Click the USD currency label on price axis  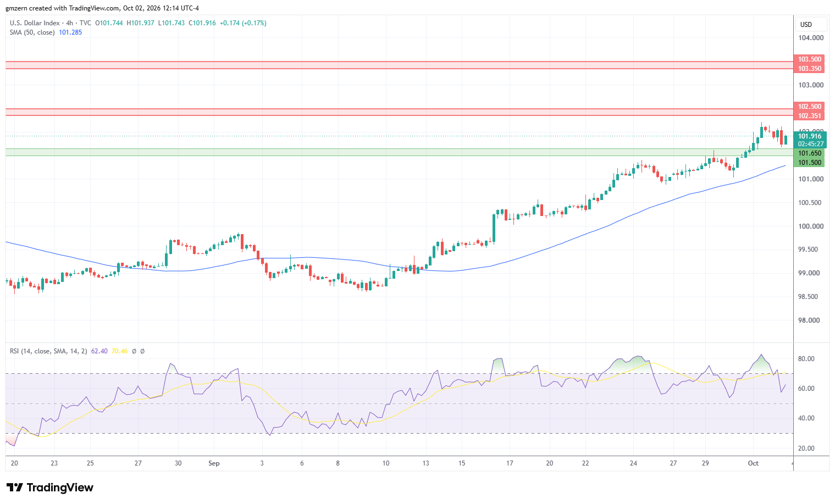click(x=806, y=25)
